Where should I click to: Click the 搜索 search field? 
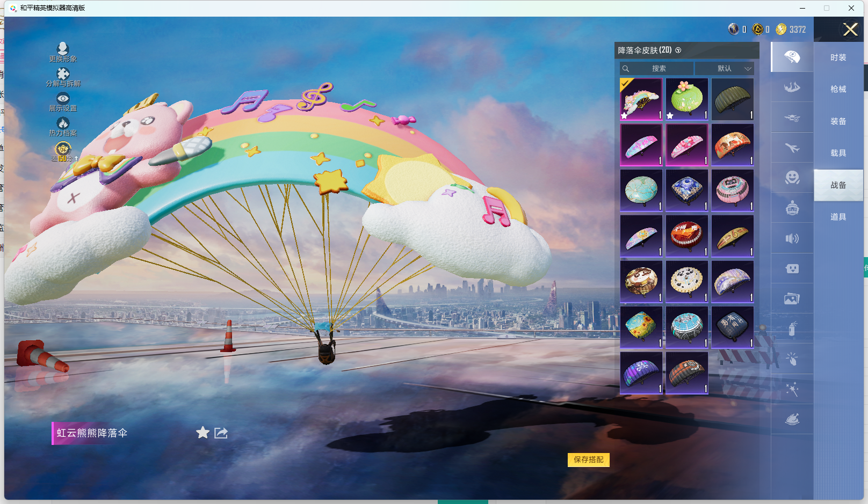point(656,69)
